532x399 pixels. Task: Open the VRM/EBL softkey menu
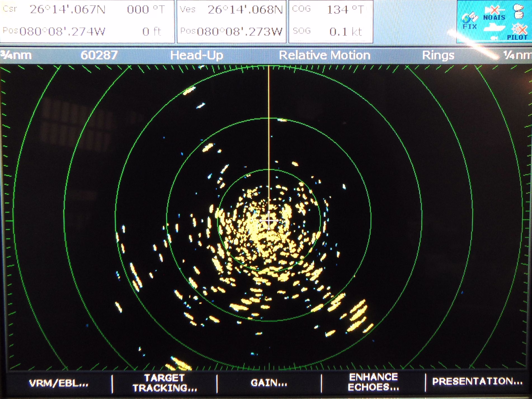tap(59, 383)
